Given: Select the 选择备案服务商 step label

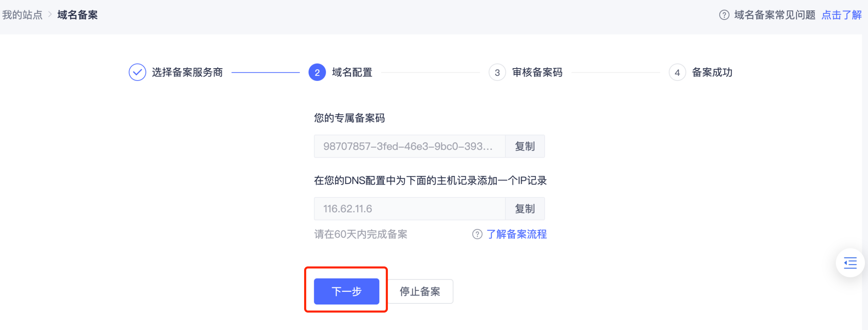Looking at the screenshot, I should (187, 72).
